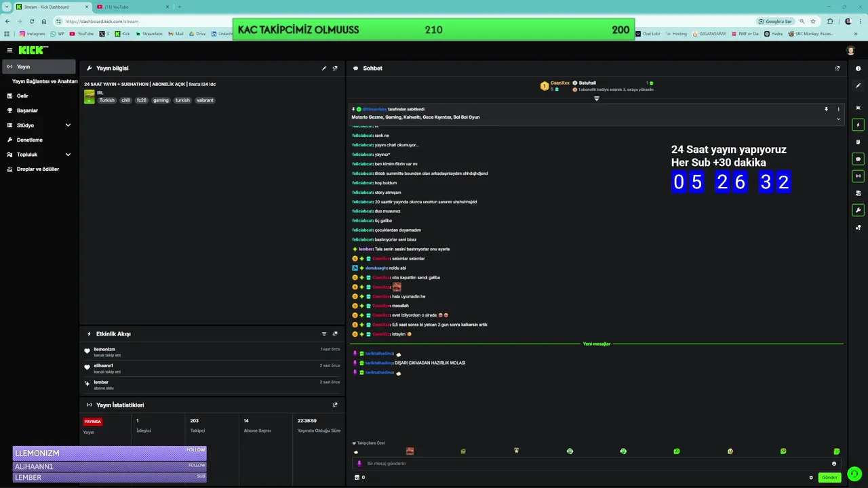The image size is (868, 488).
Task: Open the Instagram bookmark
Action: 32,33
